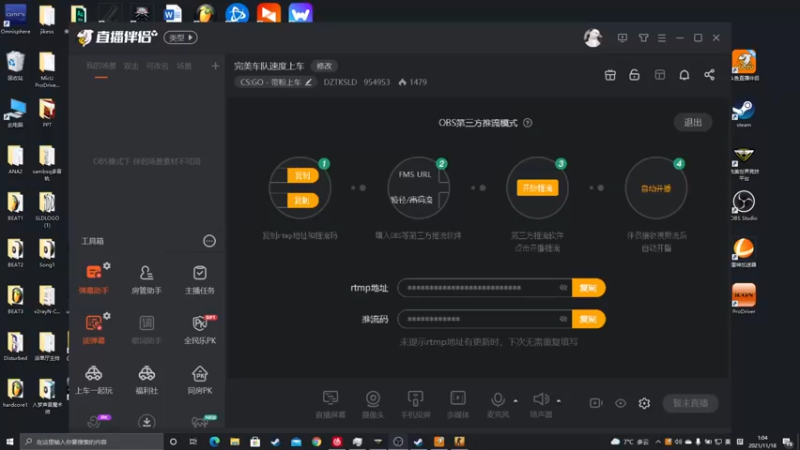Open the 福利社 tool
This screenshot has width=800, height=450.
[146, 380]
